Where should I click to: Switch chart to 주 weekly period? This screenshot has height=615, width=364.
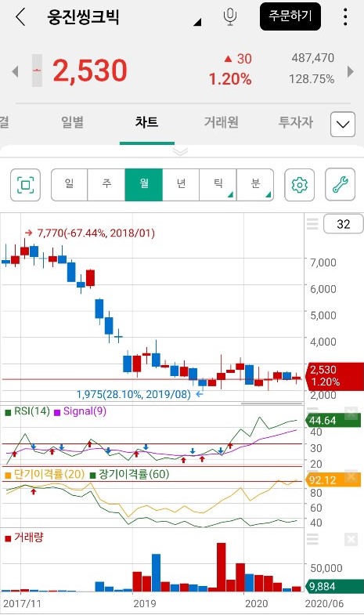click(106, 185)
